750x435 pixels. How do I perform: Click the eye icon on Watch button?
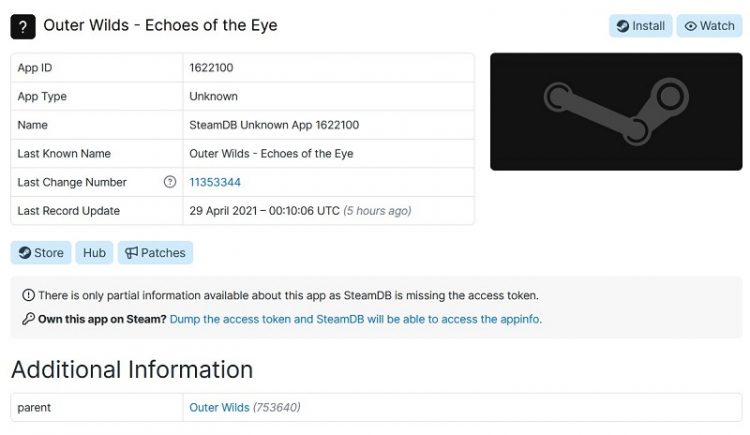tap(690, 26)
